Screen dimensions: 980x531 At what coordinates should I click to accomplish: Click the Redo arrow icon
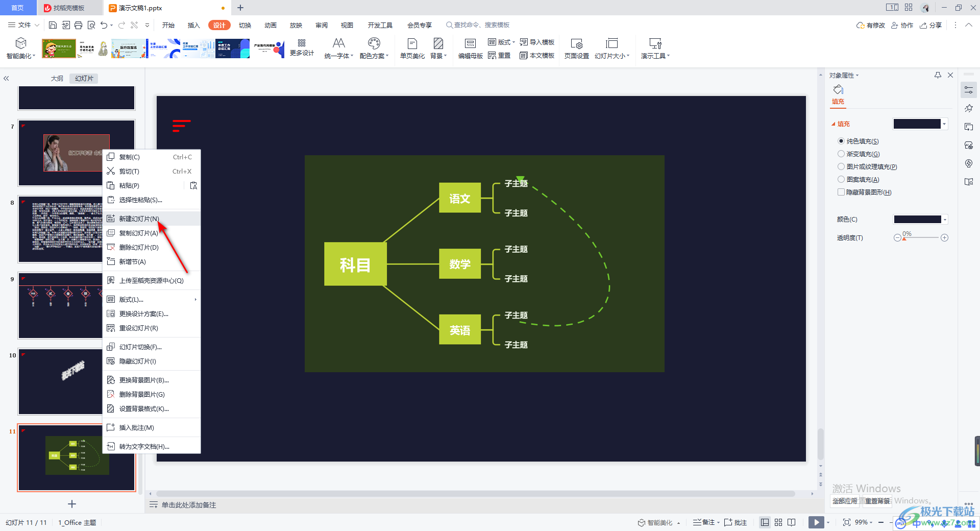(x=121, y=25)
